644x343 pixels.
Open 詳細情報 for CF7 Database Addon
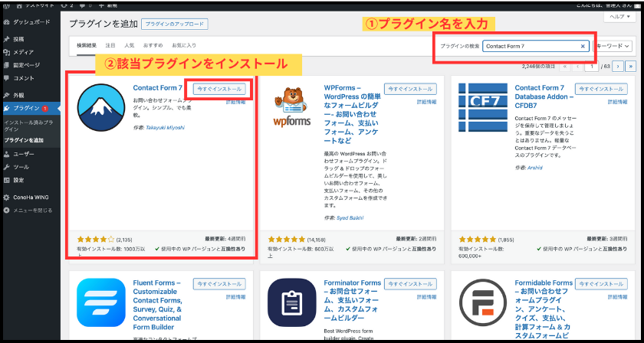click(618, 102)
